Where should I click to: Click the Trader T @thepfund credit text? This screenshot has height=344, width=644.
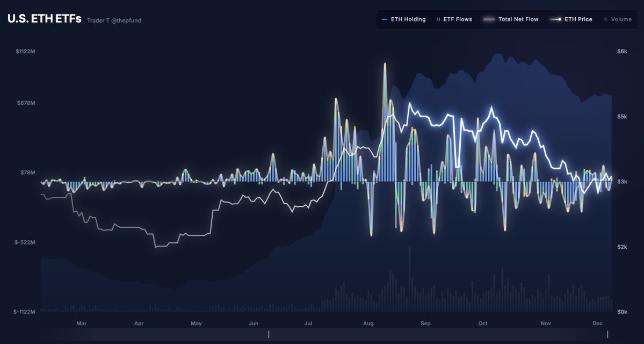click(114, 20)
